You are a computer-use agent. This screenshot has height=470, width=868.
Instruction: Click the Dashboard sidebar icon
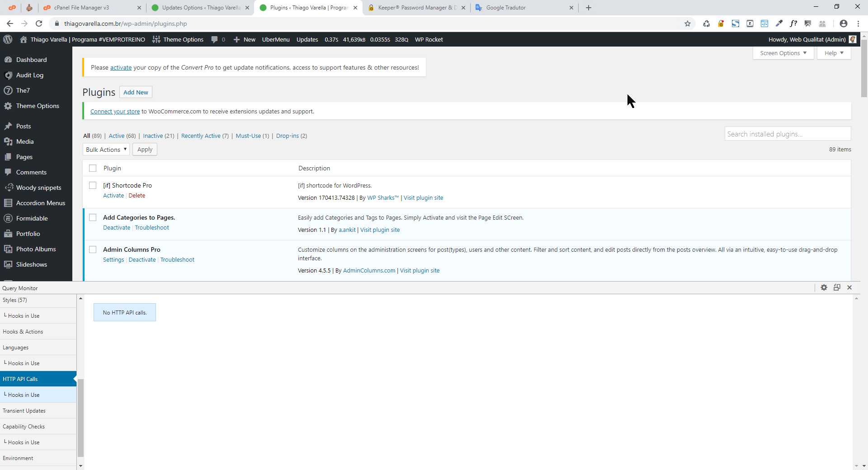tap(8, 60)
